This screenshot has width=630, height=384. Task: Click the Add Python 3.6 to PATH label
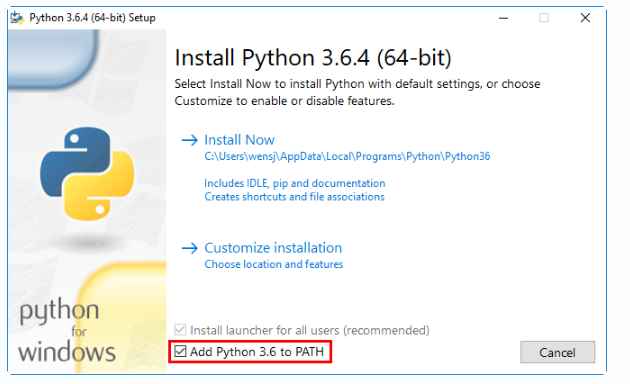click(x=257, y=352)
